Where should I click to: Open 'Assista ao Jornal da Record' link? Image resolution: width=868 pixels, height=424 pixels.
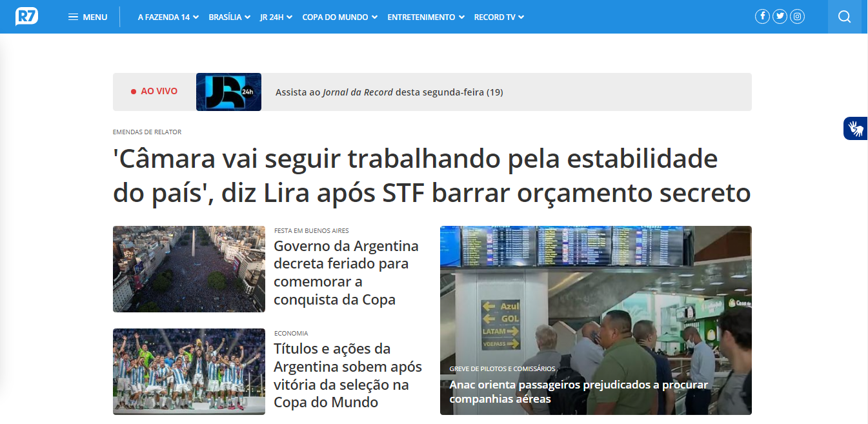(x=389, y=92)
